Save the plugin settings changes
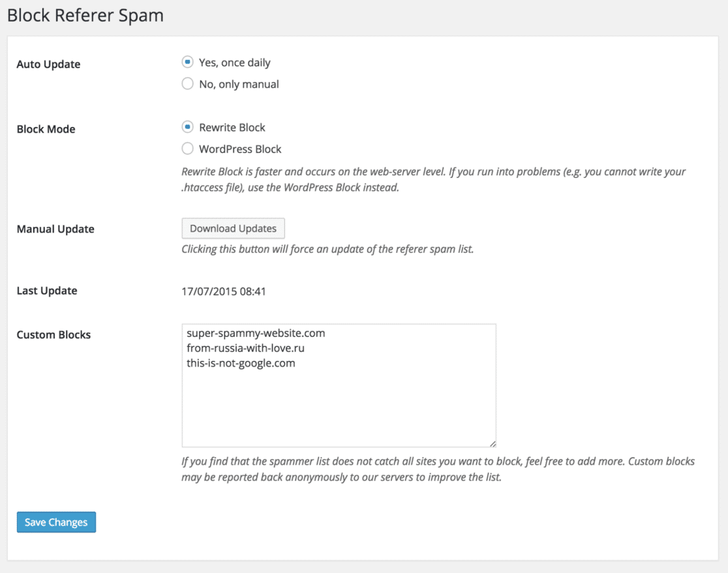Image resolution: width=728 pixels, height=573 pixels. pyautogui.click(x=56, y=522)
